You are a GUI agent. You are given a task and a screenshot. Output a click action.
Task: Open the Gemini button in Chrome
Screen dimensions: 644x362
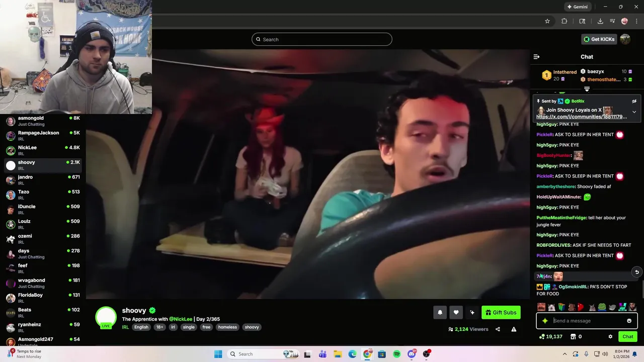(x=577, y=7)
